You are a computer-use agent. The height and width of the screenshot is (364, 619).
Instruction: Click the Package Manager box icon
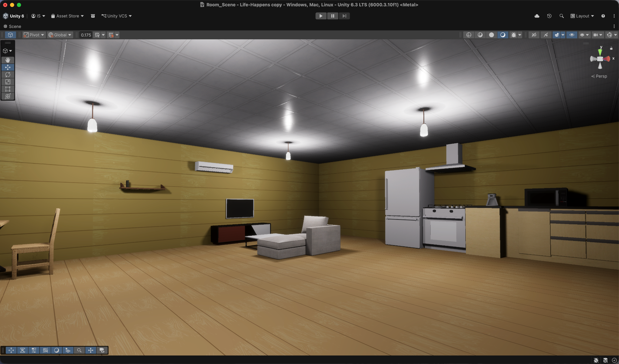pyautogui.click(x=93, y=16)
